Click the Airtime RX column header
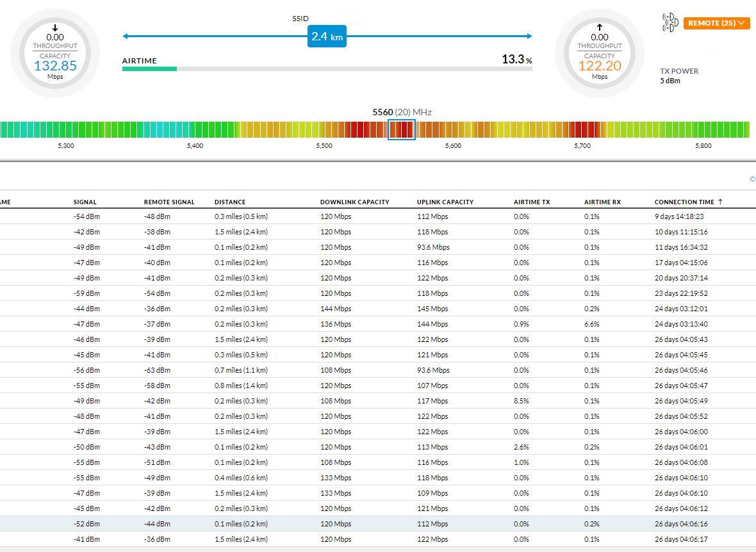 pos(602,202)
